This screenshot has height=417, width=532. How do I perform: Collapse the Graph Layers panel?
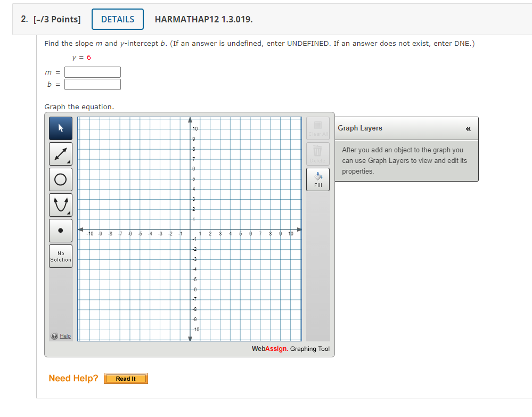(x=468, y=128)
